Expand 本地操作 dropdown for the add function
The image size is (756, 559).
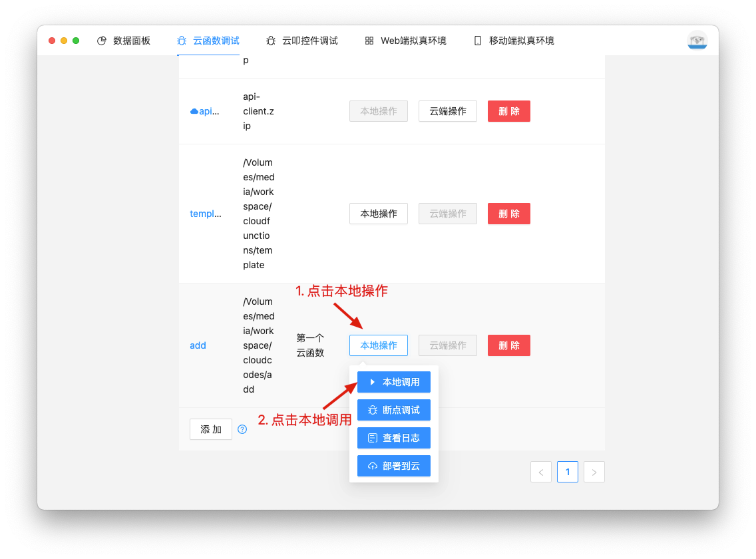point(378,345)
